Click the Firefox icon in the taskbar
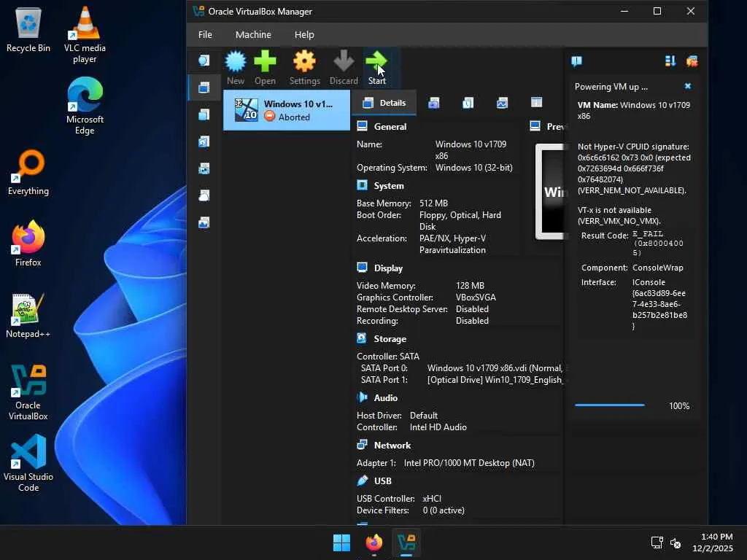Screen dimensions: 747x560 374,542
